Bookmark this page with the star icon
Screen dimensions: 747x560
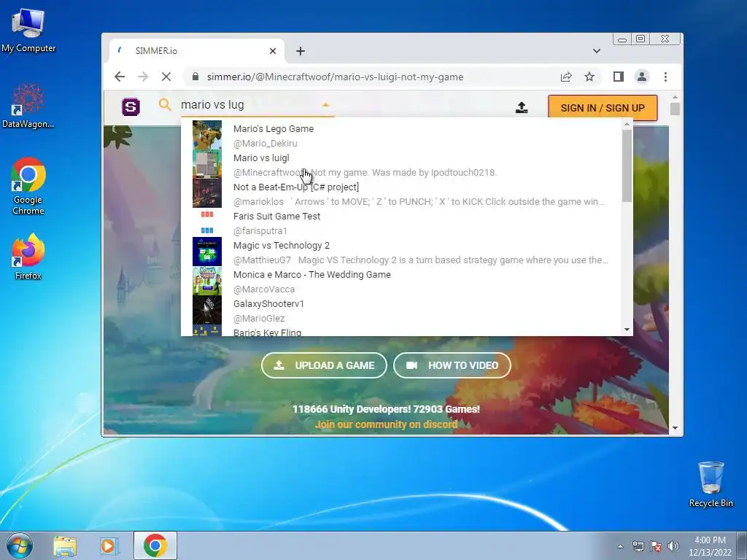[x=589, y=77]
